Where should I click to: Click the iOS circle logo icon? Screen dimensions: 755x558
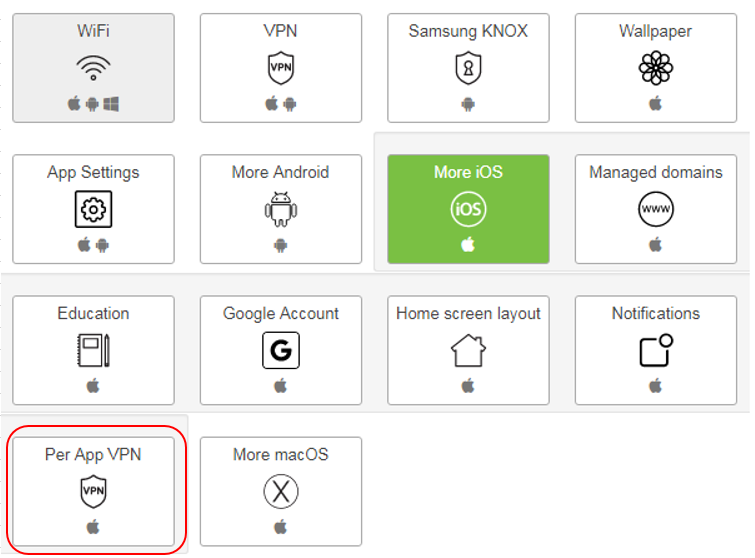pos(468,209)
